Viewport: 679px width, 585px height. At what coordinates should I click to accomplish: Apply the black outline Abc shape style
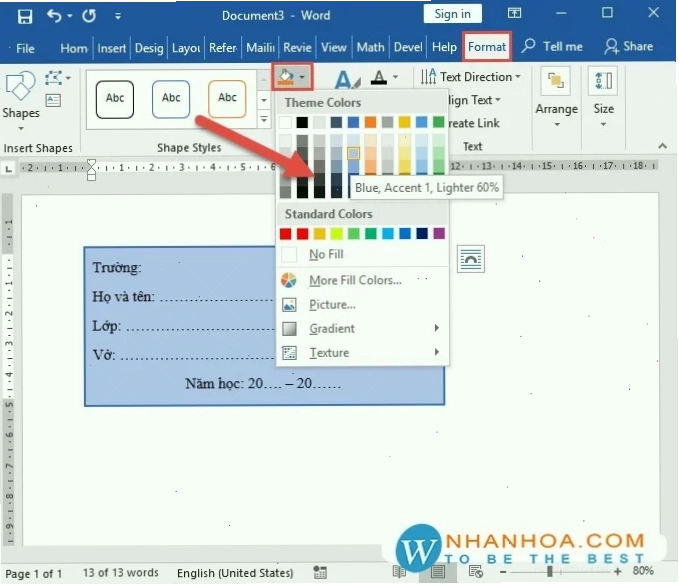point(115,99)
